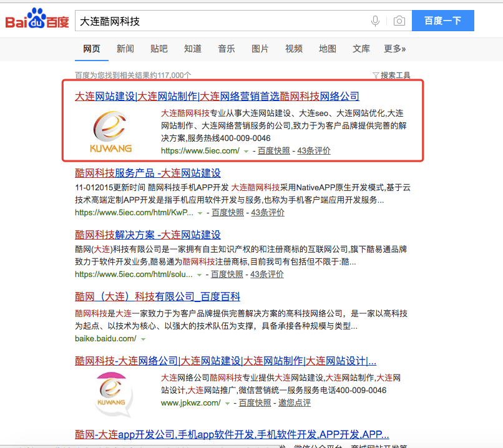Click the 百度一下 search button
Screen dimensions: 503x448
click(442, 21)
